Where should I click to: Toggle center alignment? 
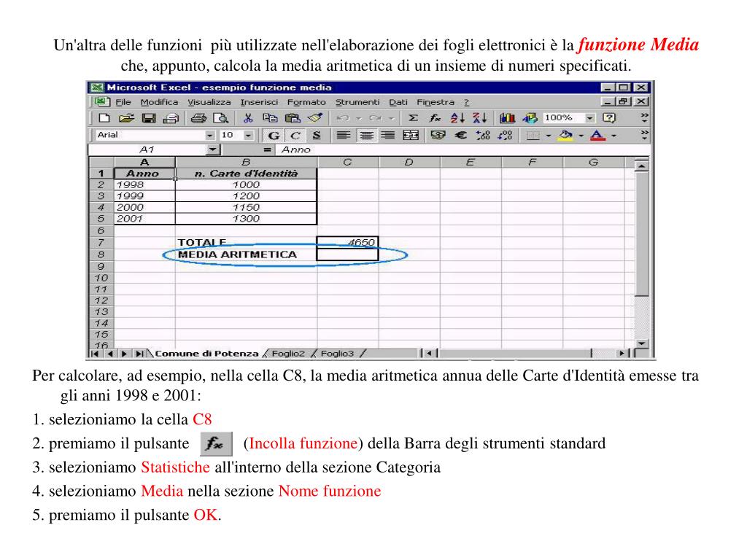pyautogui.click(x=366, y=136)
